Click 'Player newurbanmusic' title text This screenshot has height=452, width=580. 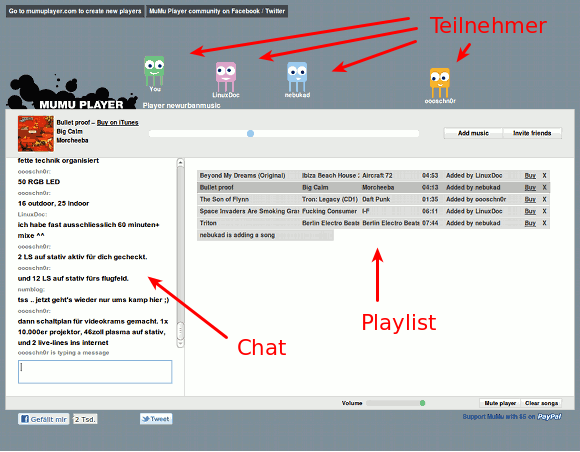click(x=181, y=105)
